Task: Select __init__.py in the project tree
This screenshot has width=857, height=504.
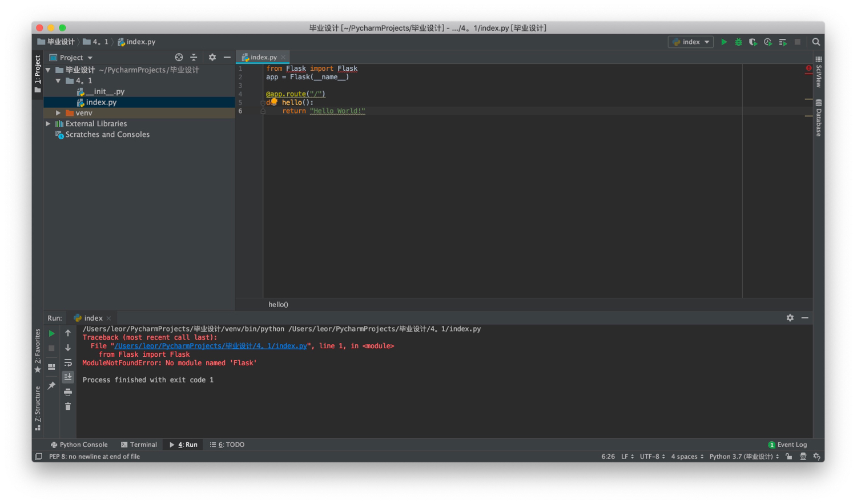Action: coord(104,91)
